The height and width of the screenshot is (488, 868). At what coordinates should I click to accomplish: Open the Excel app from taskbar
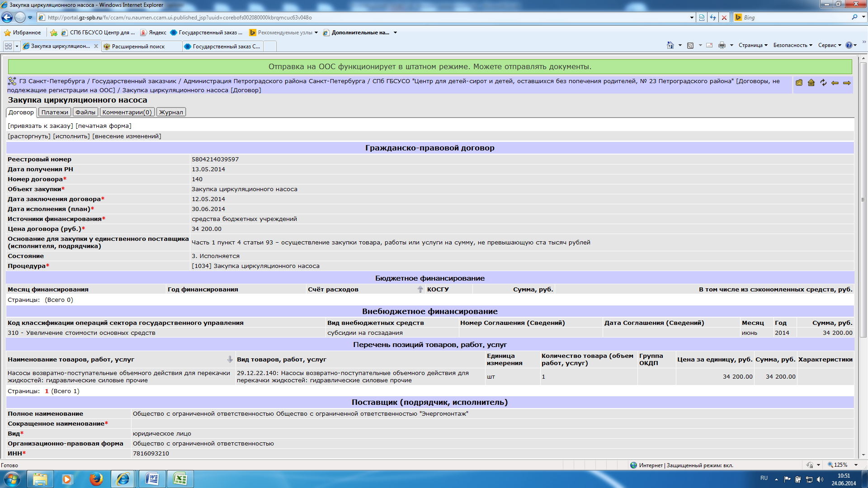coord(180,479)
